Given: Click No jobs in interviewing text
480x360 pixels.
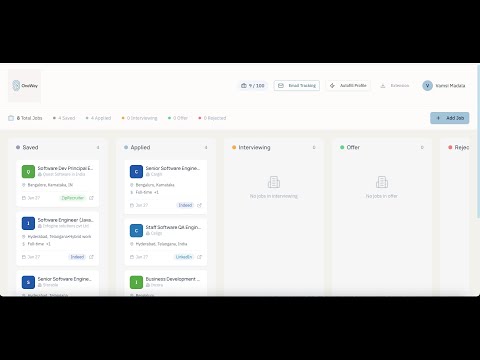Looking at the screenshot, I should (274, 196).
